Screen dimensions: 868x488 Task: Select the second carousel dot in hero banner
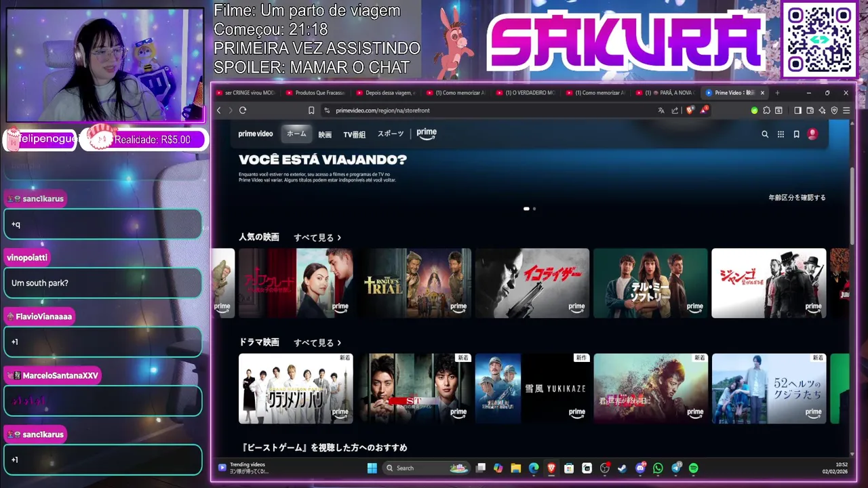point(534,209)
